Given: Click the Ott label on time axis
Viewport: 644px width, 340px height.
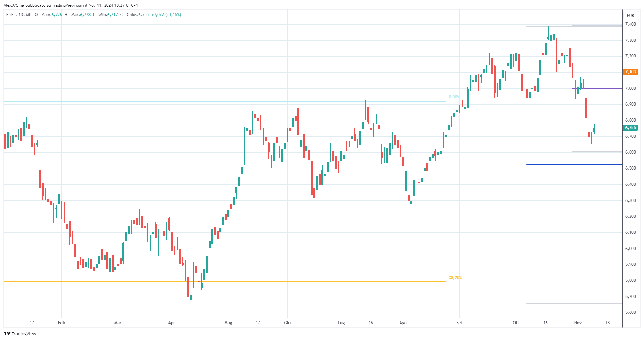Looking at the screenshot, I should pos(516,323).
